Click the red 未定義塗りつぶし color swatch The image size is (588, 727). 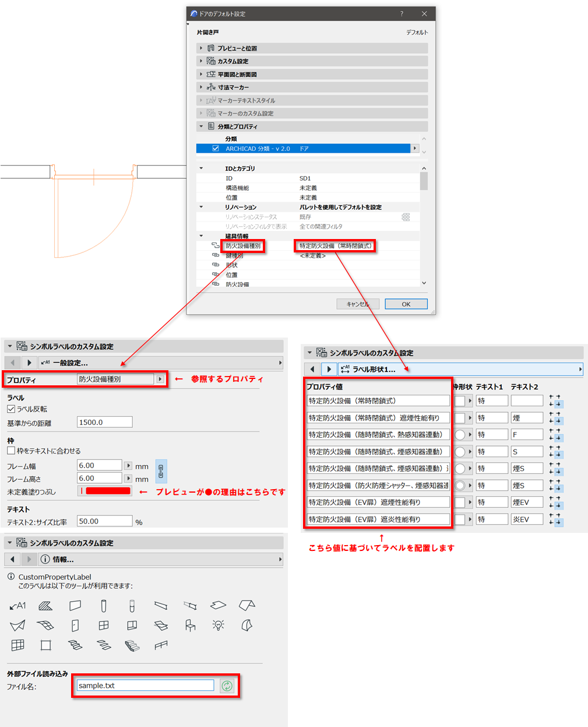[108, 491]
